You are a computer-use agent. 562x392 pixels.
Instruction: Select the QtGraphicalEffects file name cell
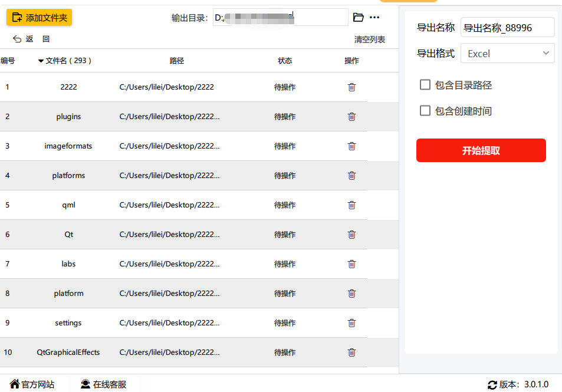tap(68, 353)
